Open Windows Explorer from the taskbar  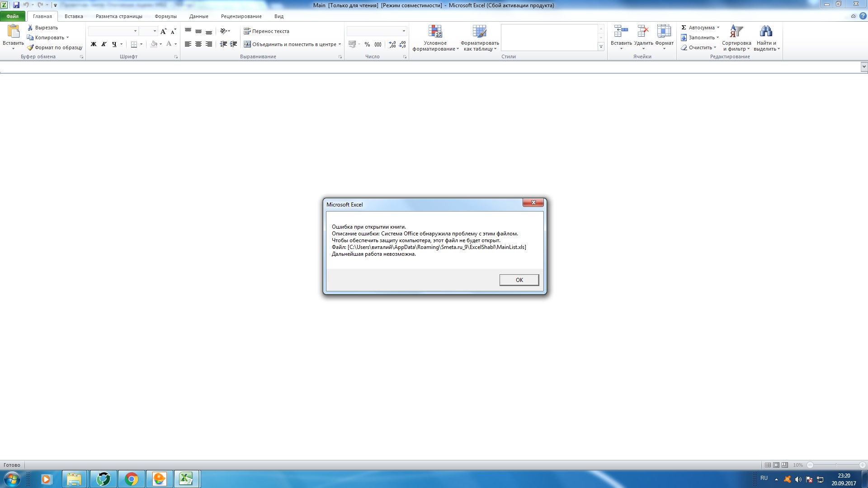[x=74, y=479]
